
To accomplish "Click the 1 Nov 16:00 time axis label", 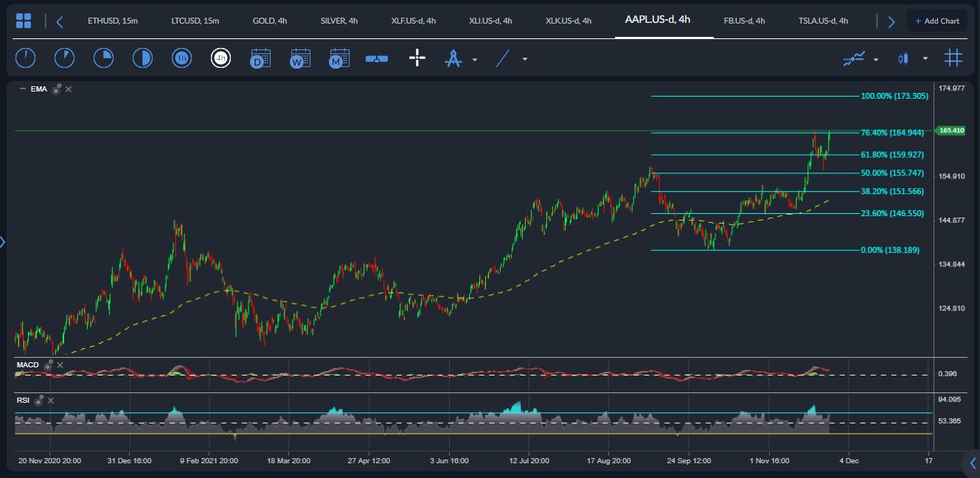I will (x=768, y=461).
